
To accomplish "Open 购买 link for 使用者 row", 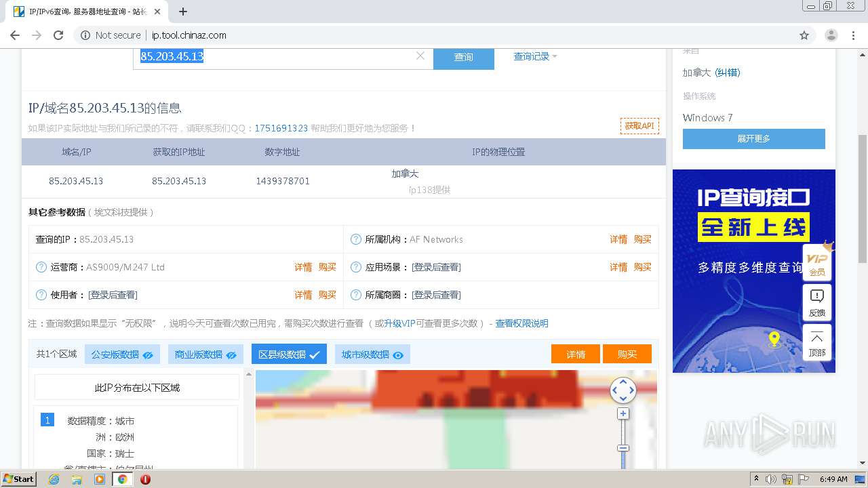I will pos(328,295).
